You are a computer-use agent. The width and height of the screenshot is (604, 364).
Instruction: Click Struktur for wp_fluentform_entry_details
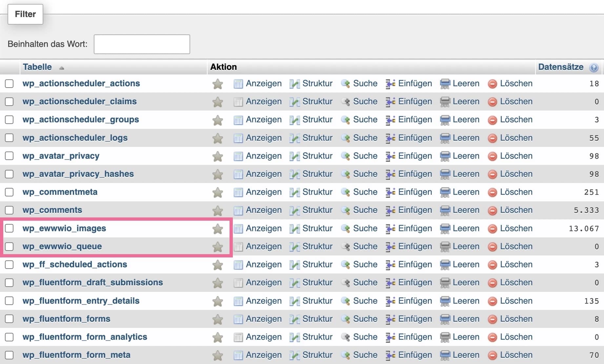click(317, 301)
